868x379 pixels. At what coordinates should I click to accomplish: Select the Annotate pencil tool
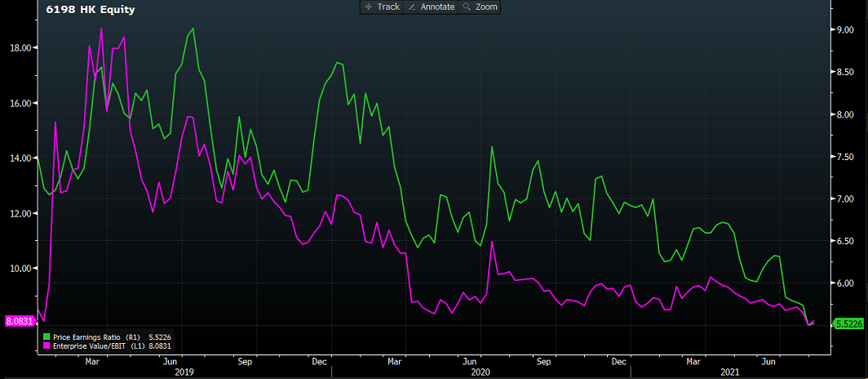pos(431,7)
